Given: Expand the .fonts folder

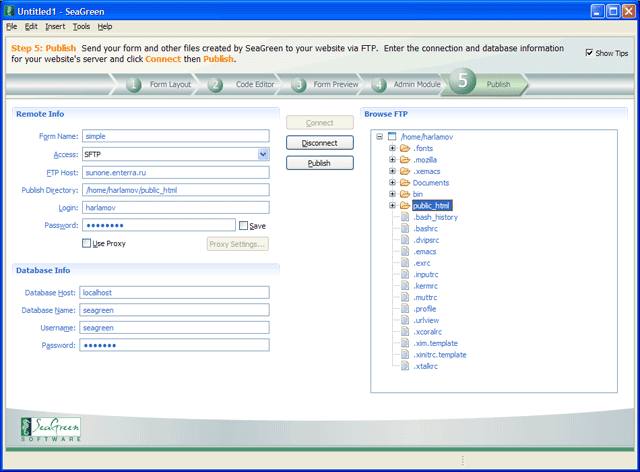Looking at the screenshot, I should click(x=392, y=148).
